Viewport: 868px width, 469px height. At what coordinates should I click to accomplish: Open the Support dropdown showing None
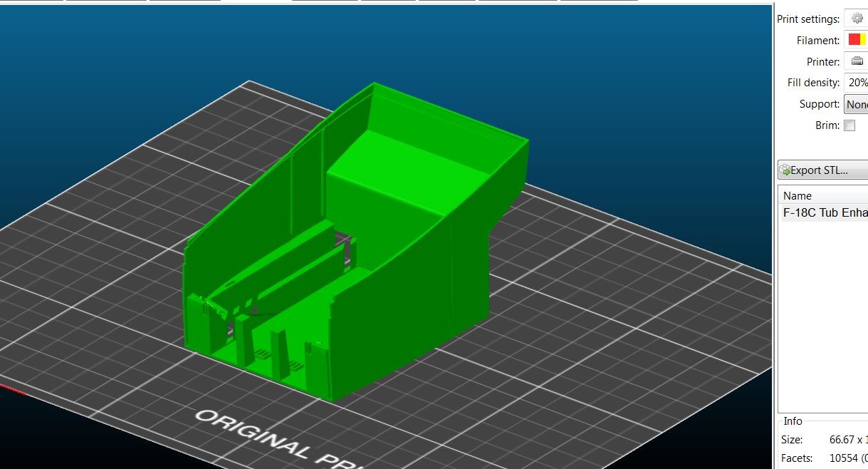click(856, 104)
